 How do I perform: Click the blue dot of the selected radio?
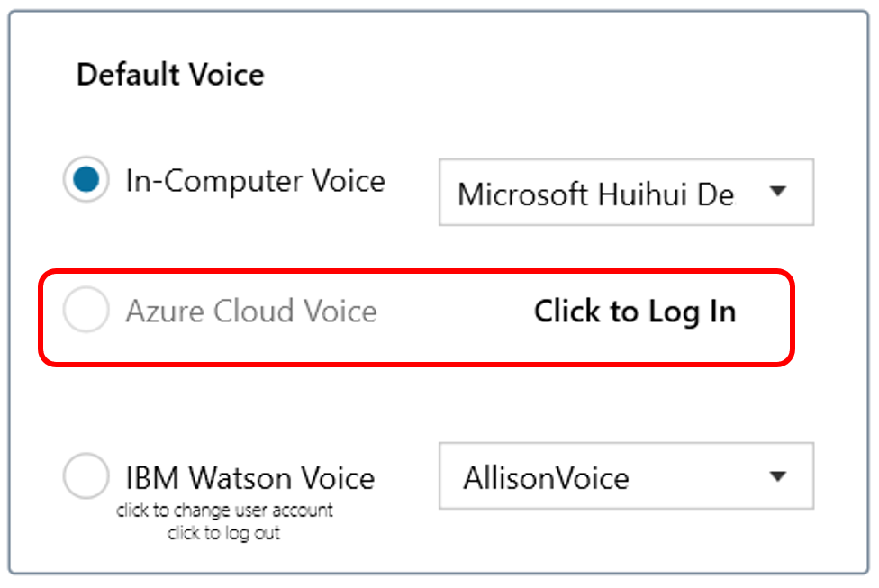point(86,180)
